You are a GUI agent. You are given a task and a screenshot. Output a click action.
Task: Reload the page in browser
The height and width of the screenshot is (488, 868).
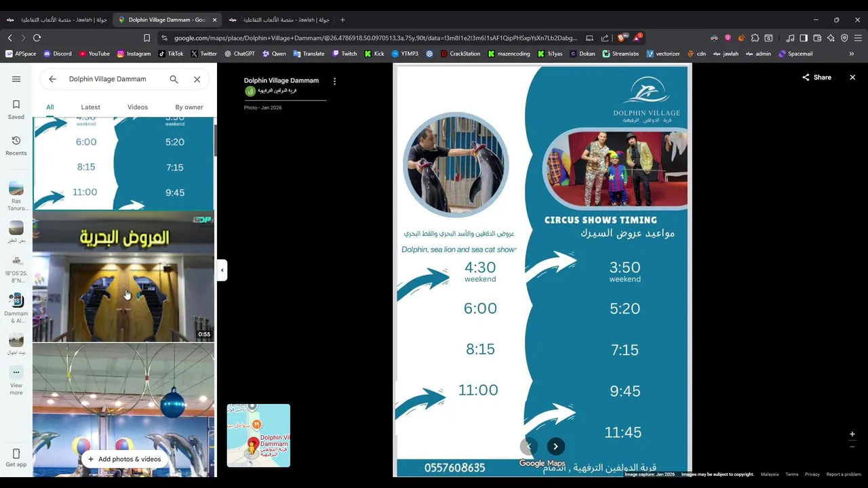(x=37, y=38)
